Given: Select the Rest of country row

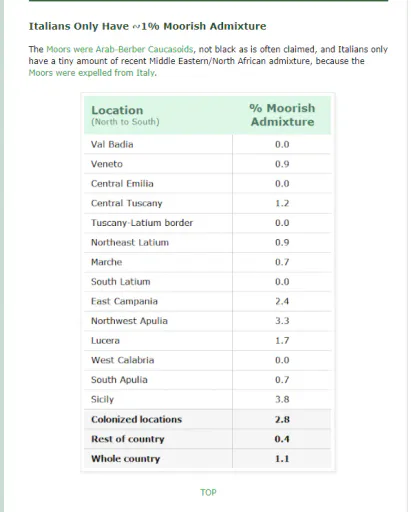Looking at the screenshot, I should click(x=208, y=439).
